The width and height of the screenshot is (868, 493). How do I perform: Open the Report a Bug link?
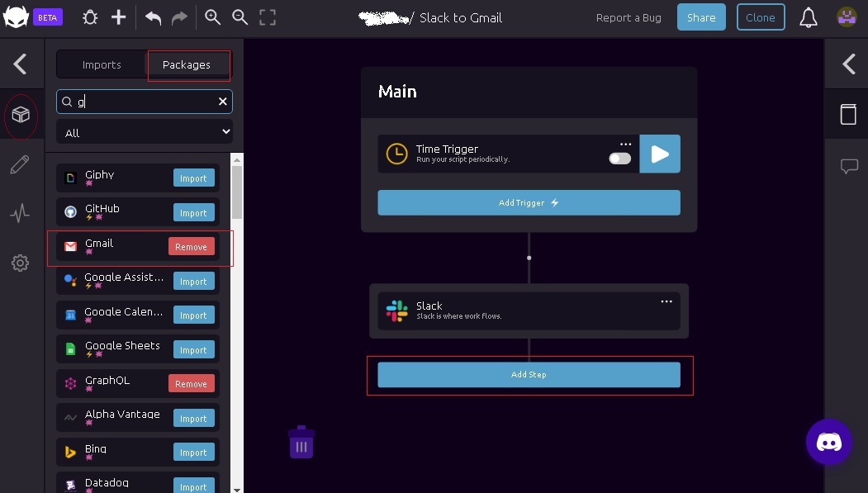coord(628,17)
